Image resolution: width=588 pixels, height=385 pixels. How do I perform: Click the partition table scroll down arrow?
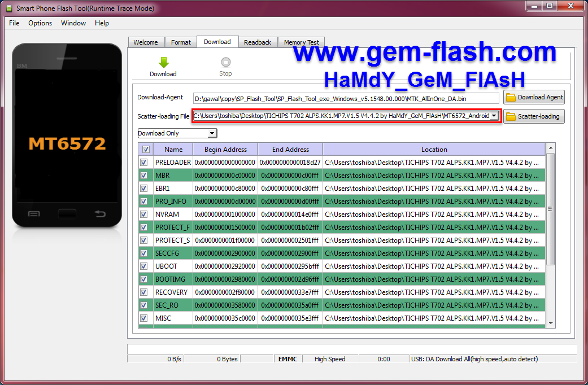pyautogui.click(x=551, y=323)
